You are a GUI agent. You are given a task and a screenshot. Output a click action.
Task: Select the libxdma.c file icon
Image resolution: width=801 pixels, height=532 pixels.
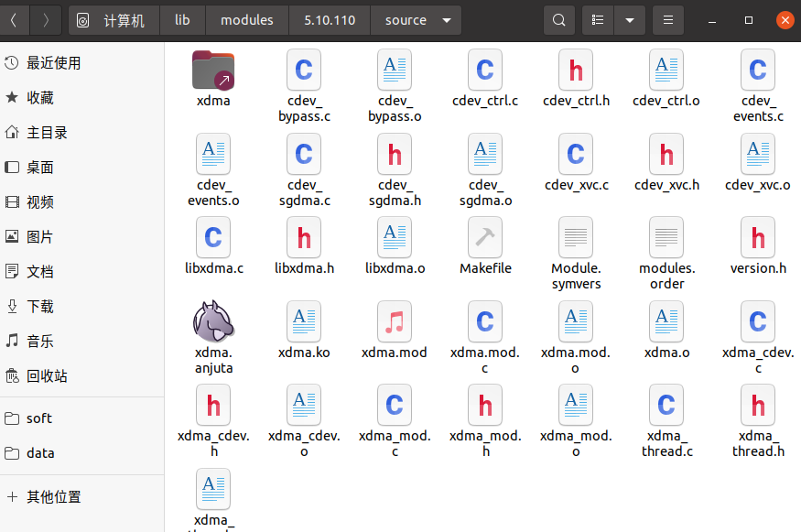[213, 238]
